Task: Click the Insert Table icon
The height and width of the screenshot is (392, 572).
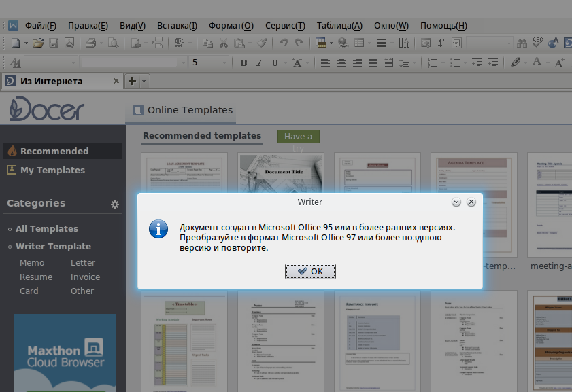Action: (320, 43)
